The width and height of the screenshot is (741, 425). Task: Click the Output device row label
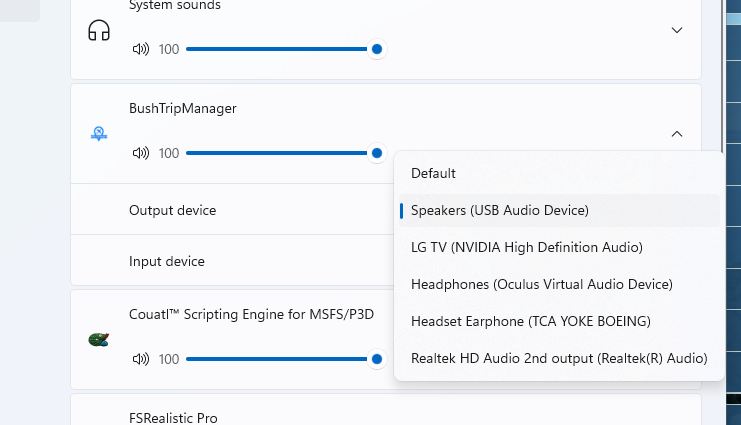tap(172, 210)
